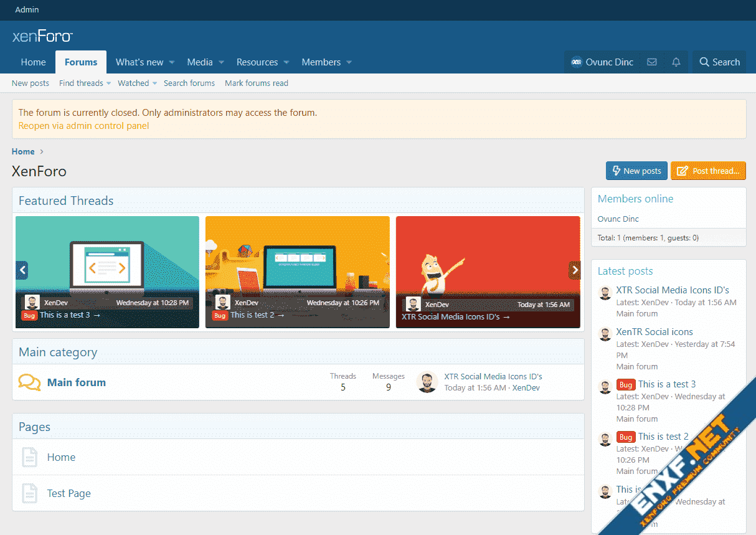This screenshot has width=756, height=535.
Task: Open the Main category heading
Action: 58,352
